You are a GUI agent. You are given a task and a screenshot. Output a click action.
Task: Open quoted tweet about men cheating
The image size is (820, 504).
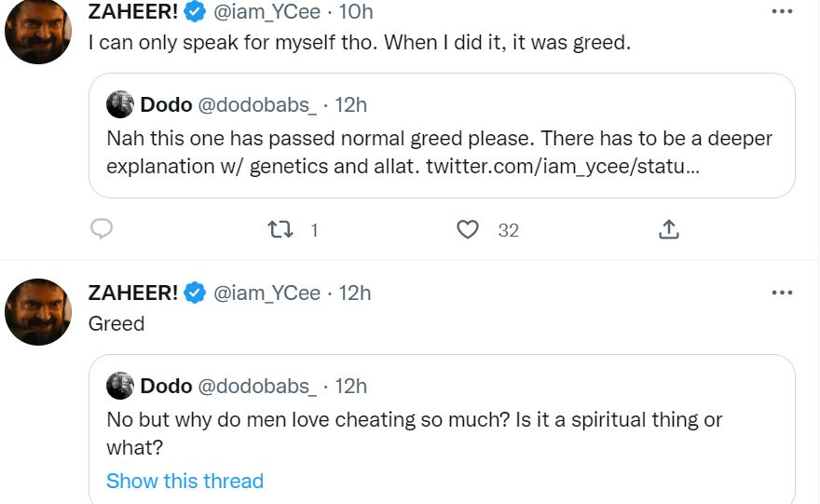[438, 433]
